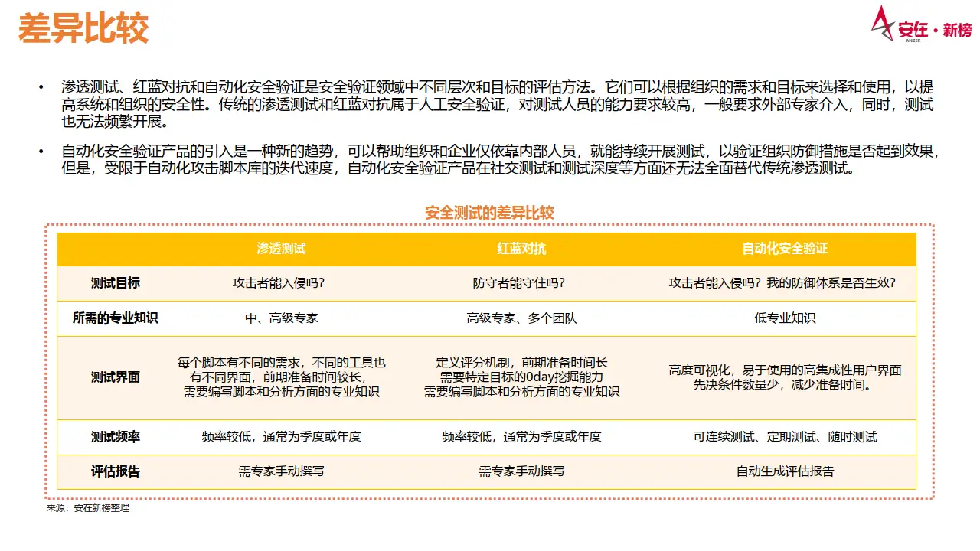The width and height of the screenshot is (980, 551).
Task: Click the paragraph beginning 渗透测试、红蓝对抗和自动化安全验证
Action: [498, 104]
